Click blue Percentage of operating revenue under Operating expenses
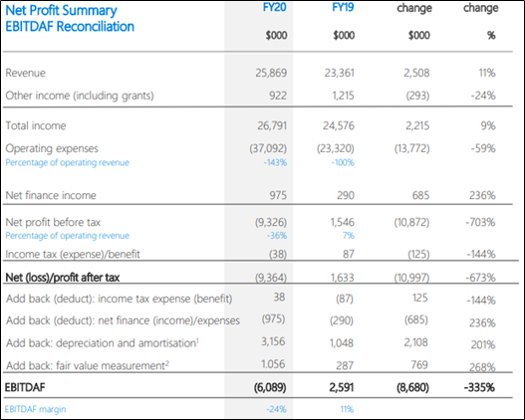Image resolution: width=525 pixels, height=420 pixels. (x=68, y=163)
